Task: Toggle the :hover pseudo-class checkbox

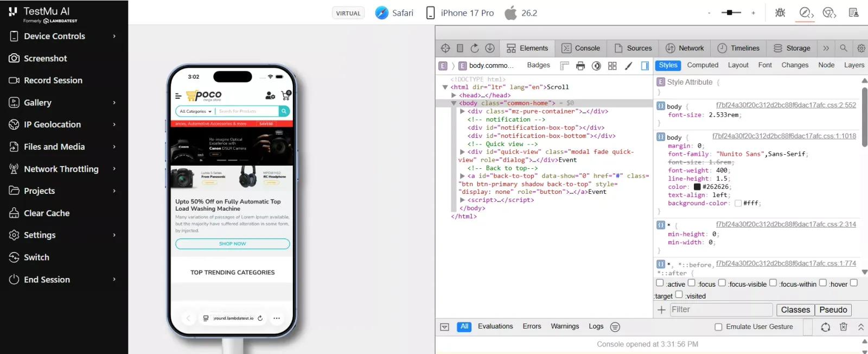Action: 823,283
